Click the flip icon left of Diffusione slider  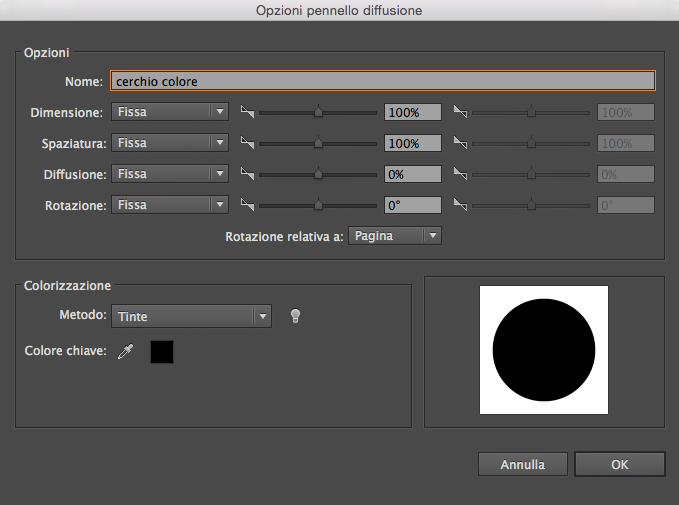(247, 174)
